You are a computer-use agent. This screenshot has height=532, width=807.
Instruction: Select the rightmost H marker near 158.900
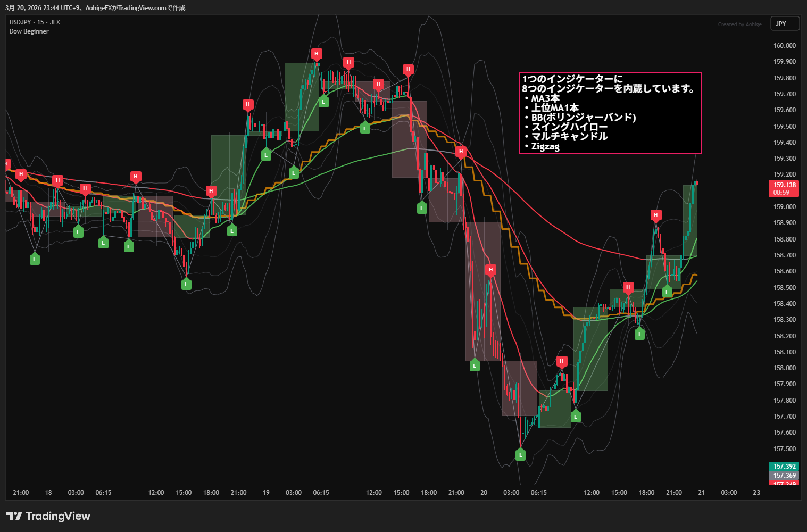tap(656, 215)
